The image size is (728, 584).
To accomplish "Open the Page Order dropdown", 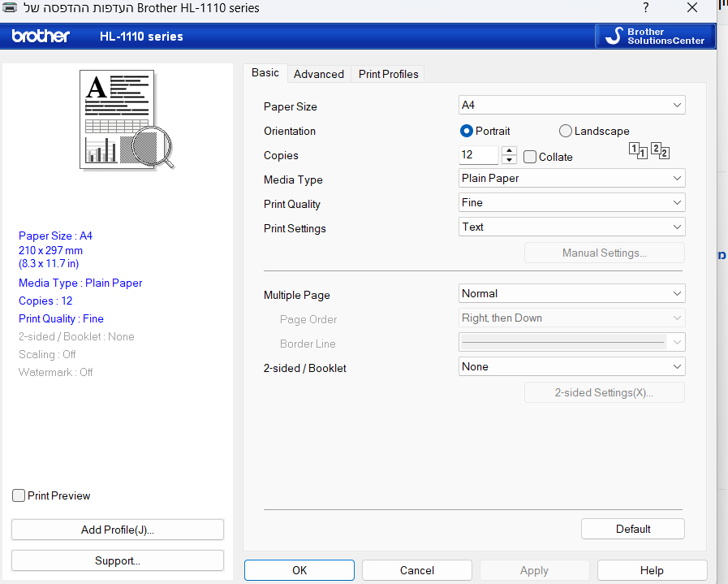I will pos(571,318).
